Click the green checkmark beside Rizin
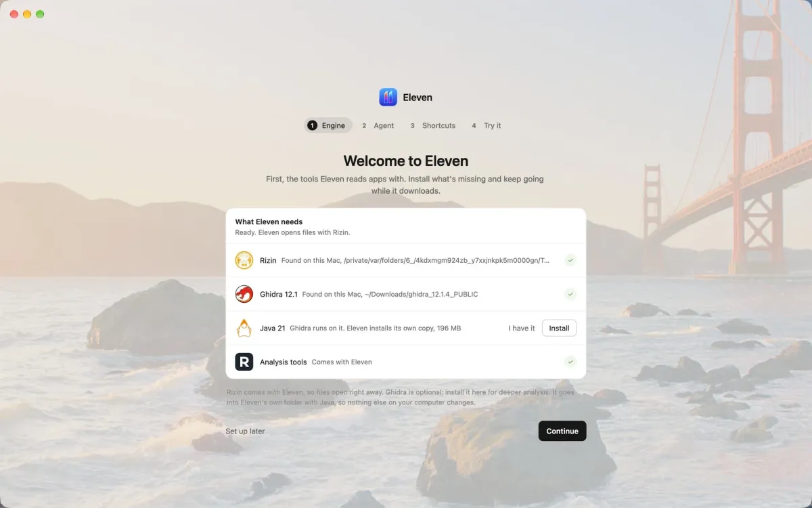 coord(570,260)
